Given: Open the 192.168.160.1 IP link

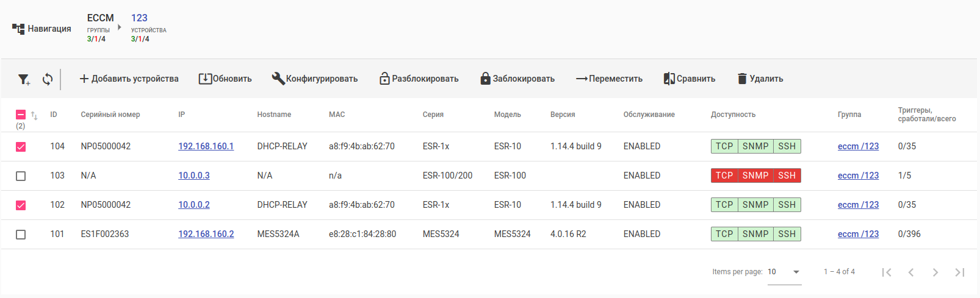Looking at the screenshot, I should tap(206, 146).
